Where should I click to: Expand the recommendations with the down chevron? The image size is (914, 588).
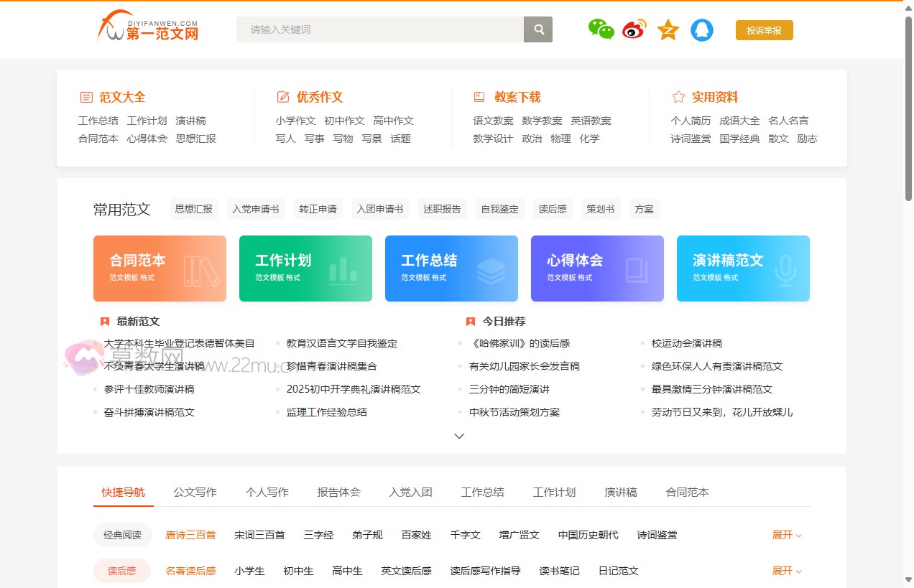pos(458,436)
